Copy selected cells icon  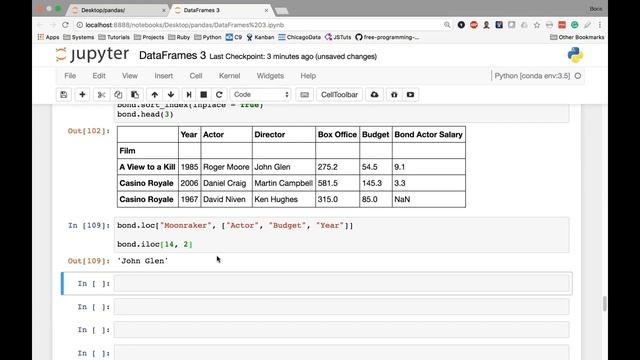pos(118,95)
